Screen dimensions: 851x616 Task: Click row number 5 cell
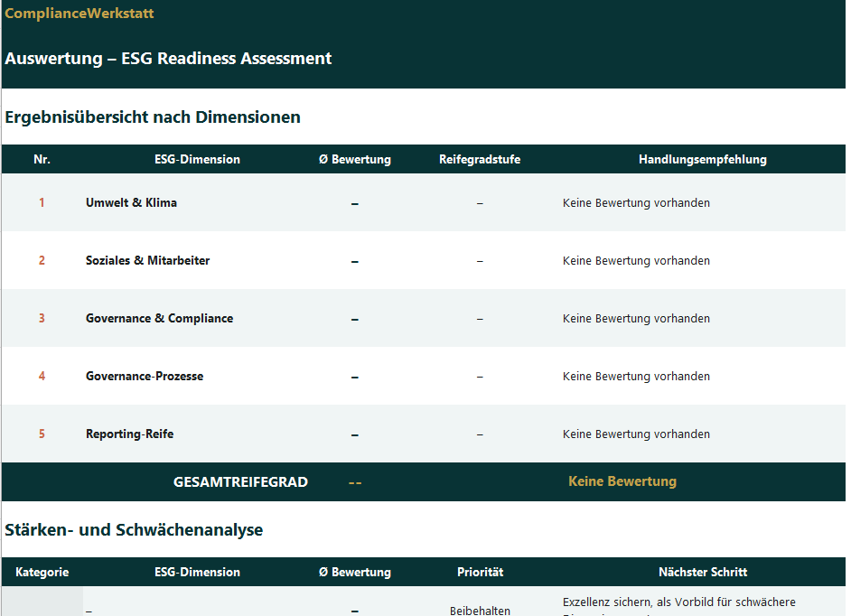[x=42, y=434]
